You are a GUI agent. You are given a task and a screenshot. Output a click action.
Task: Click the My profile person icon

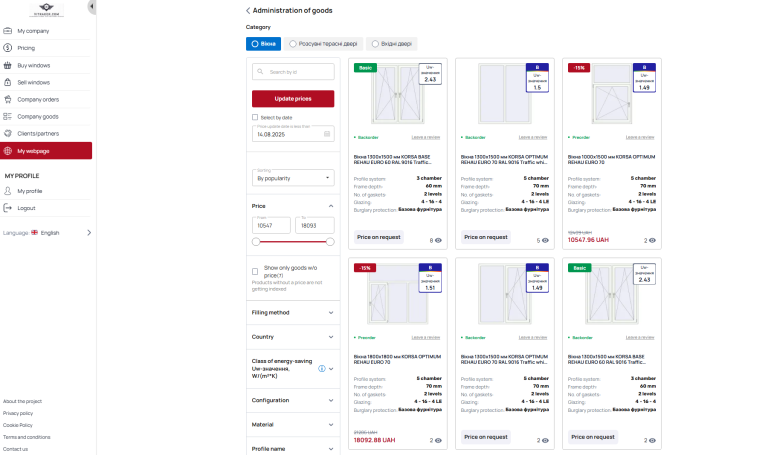7,191
